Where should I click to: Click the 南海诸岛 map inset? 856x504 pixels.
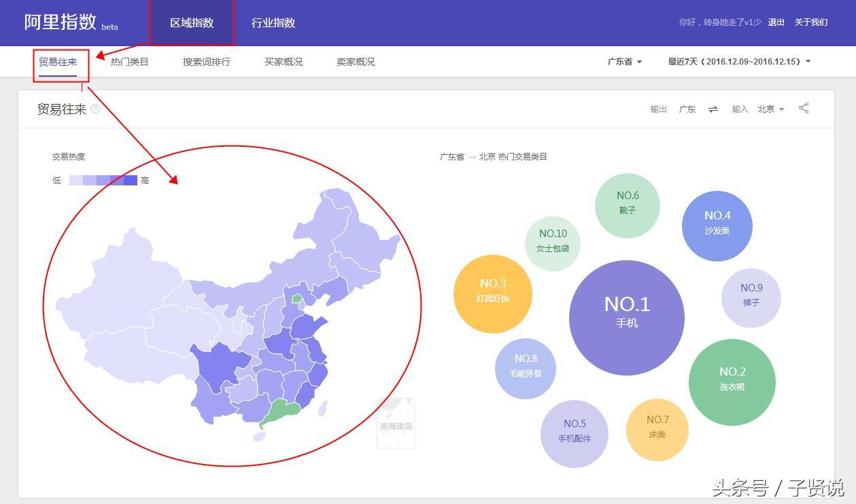pos(396,423)
